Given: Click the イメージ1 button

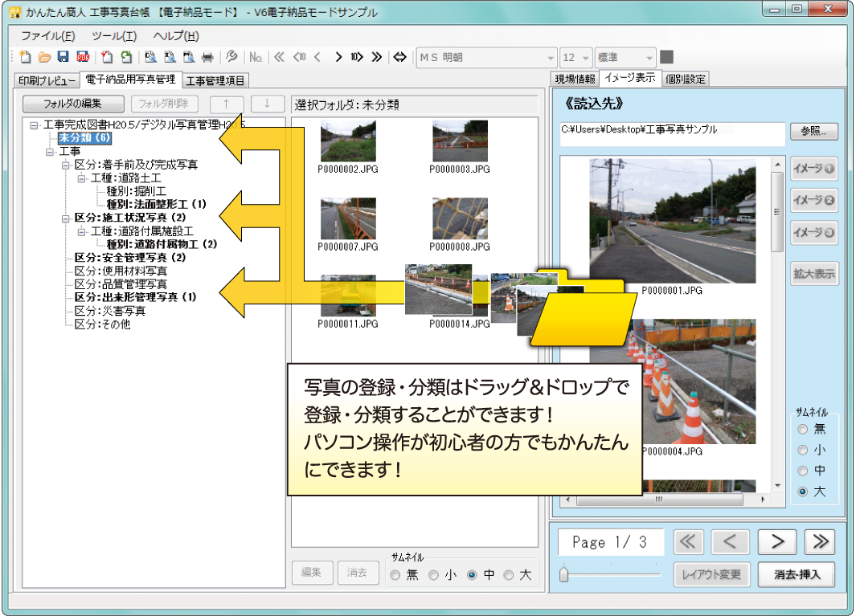Looking at the screenshot, I should [x=814, y=169].
